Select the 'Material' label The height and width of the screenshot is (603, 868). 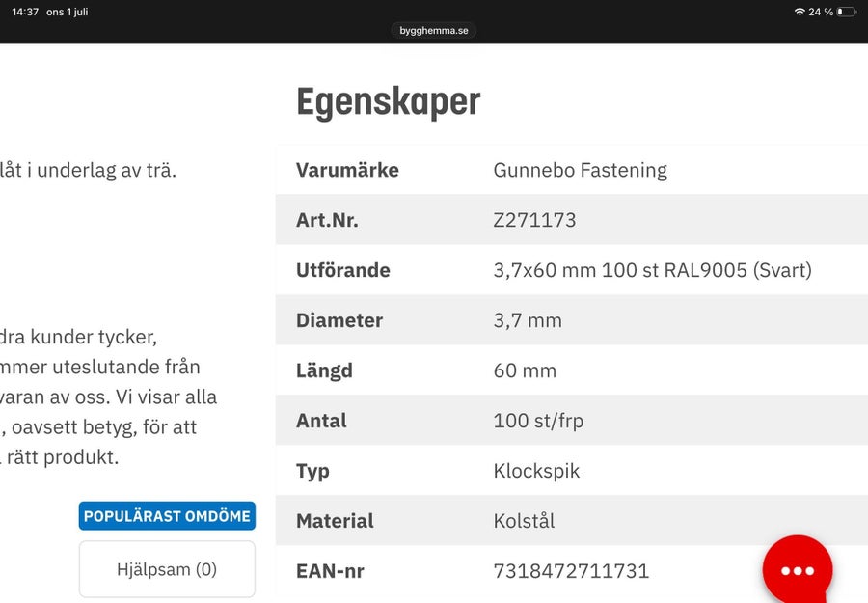point(335,521)
